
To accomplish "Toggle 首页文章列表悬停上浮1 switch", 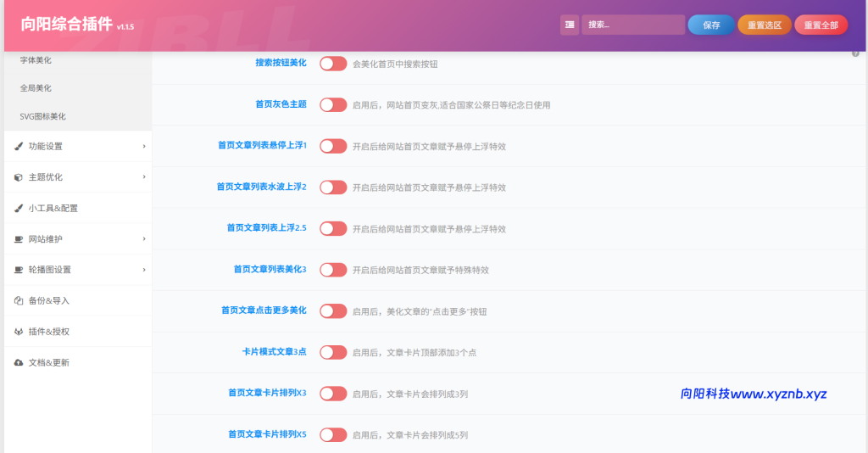I will click(x=333, y=146).
